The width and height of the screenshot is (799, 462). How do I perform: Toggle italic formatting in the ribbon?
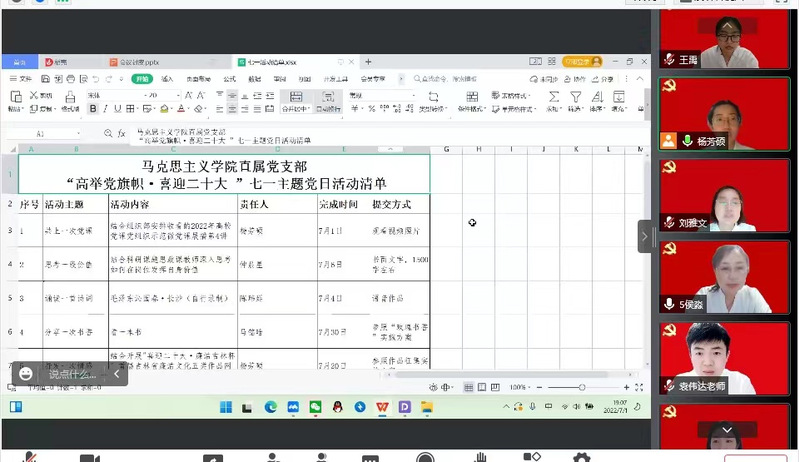coord(103,108)
